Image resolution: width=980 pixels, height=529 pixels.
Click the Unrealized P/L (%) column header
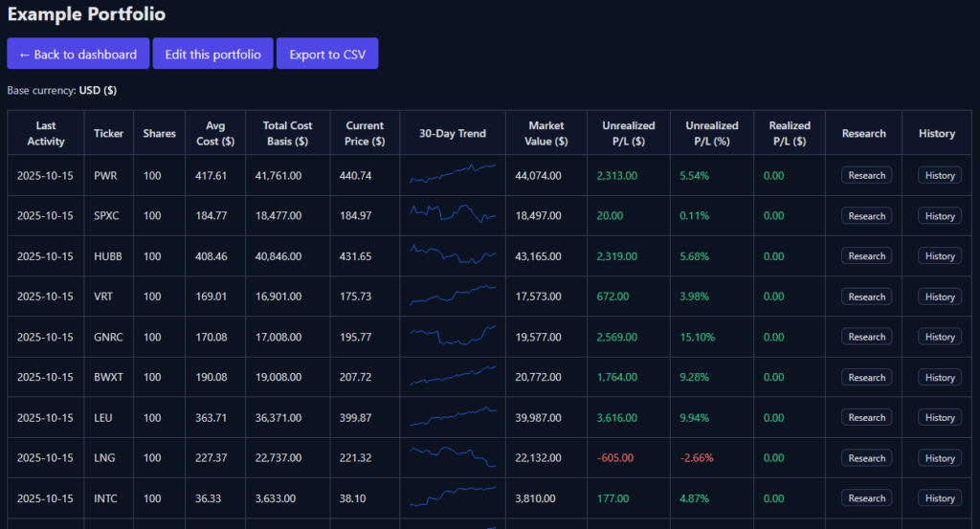[711, 133]
